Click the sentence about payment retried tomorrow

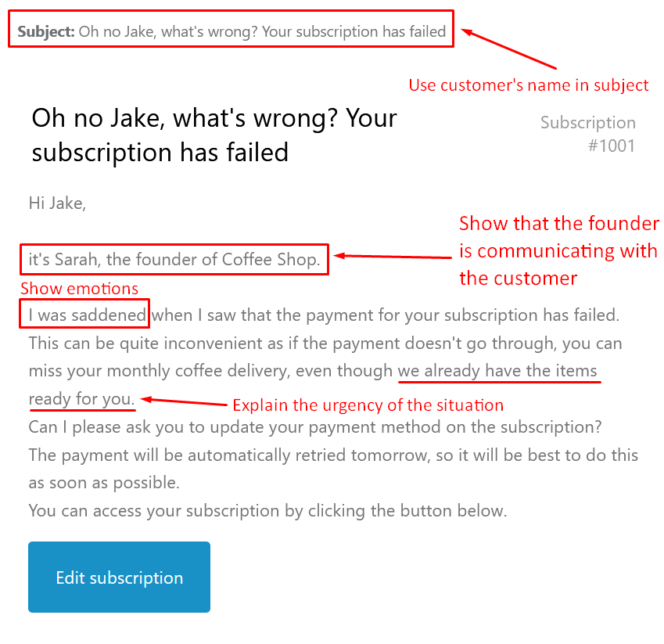[333, 469]
